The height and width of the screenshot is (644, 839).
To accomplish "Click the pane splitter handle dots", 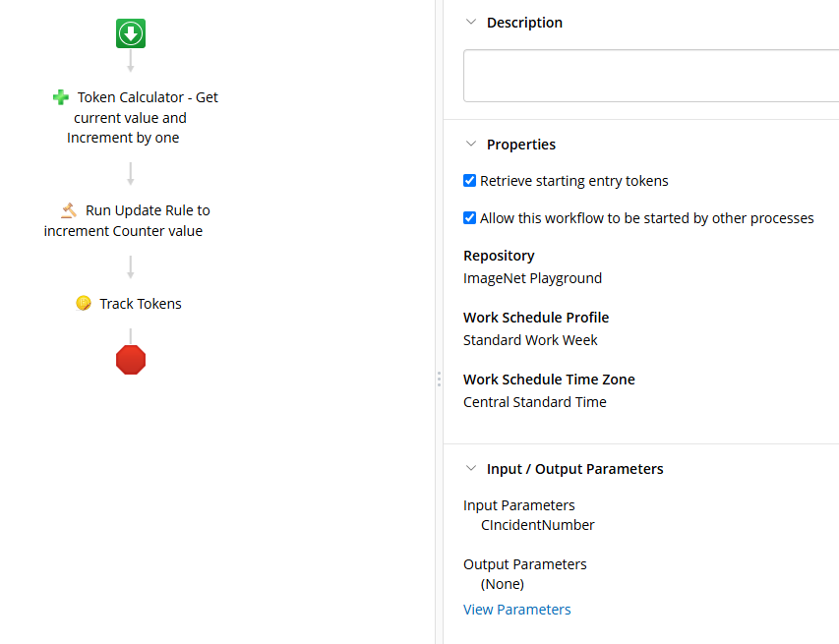I will coord(439,380).
